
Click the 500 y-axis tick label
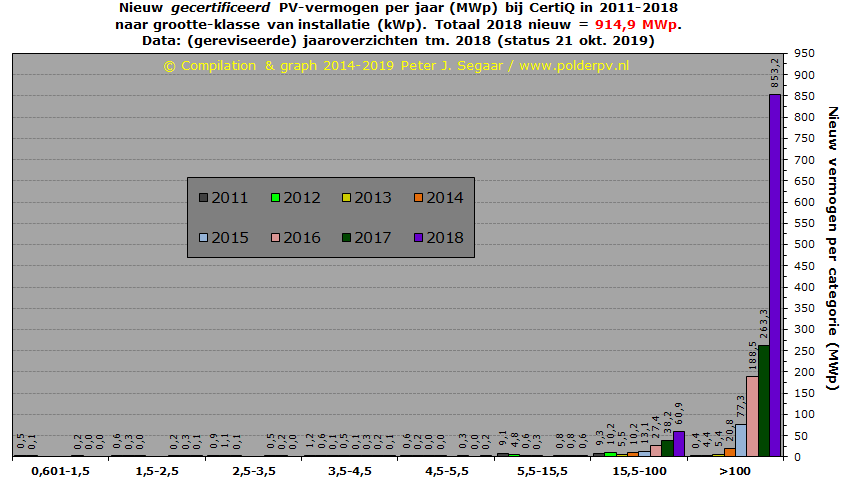pyautogui.click(x=804, y=244)
